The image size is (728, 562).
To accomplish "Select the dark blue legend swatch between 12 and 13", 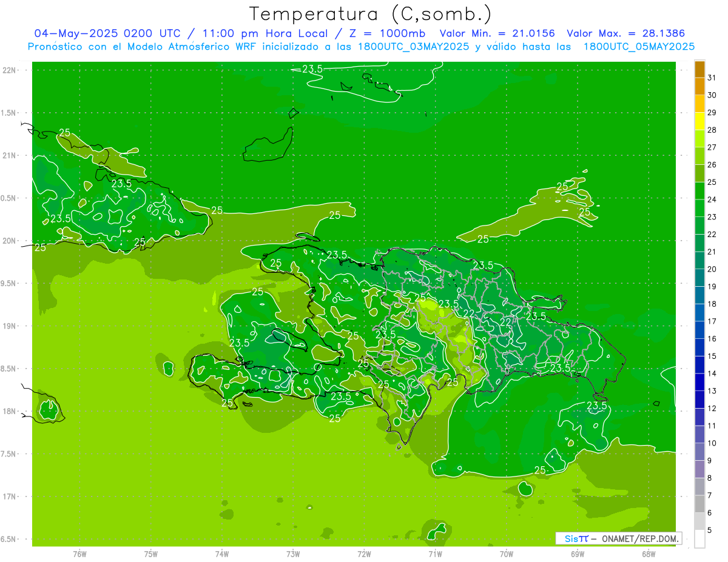I will (x=699, y=400).
